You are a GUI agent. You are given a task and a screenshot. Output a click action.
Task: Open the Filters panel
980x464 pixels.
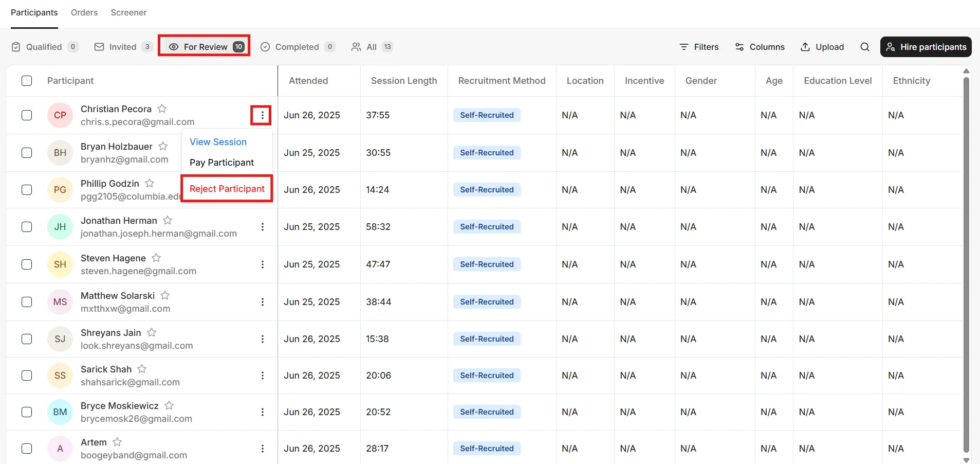(699, 47)
